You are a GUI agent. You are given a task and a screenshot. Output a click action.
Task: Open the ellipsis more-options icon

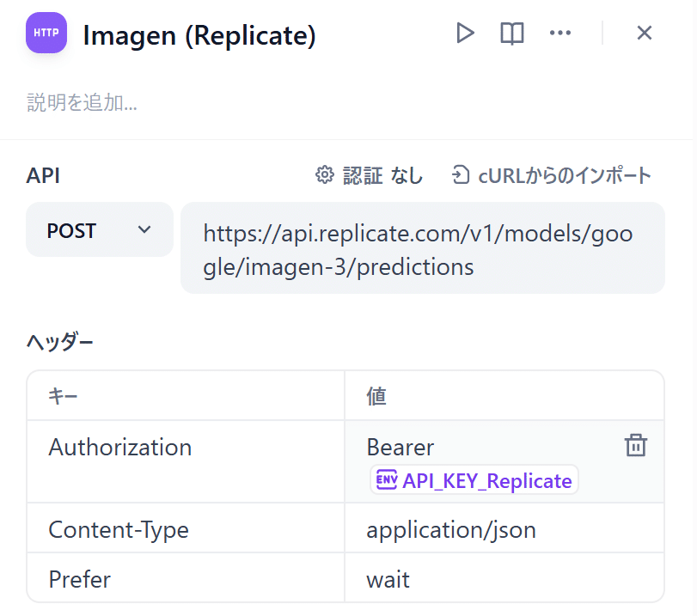coord(559,33)
